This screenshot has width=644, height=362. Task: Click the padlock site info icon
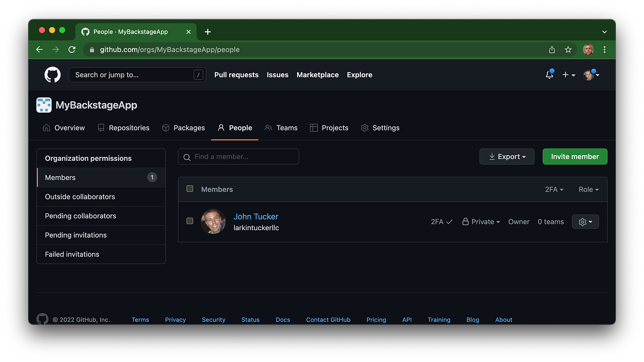[92, 50]
